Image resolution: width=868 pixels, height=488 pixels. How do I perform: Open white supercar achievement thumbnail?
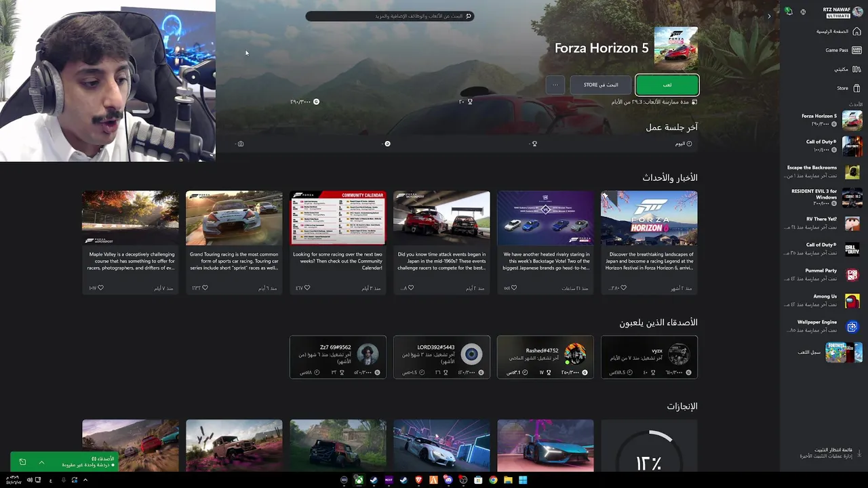pos(441,445)
